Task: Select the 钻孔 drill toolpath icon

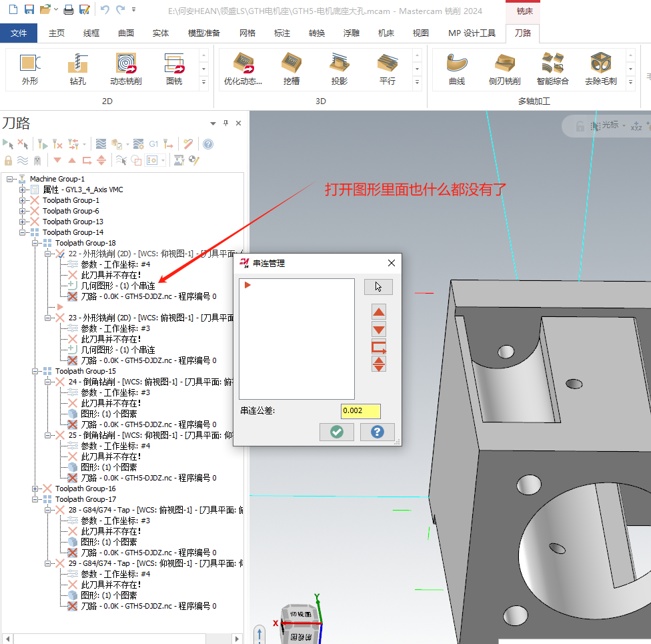Action: click(x=77, y=69)
